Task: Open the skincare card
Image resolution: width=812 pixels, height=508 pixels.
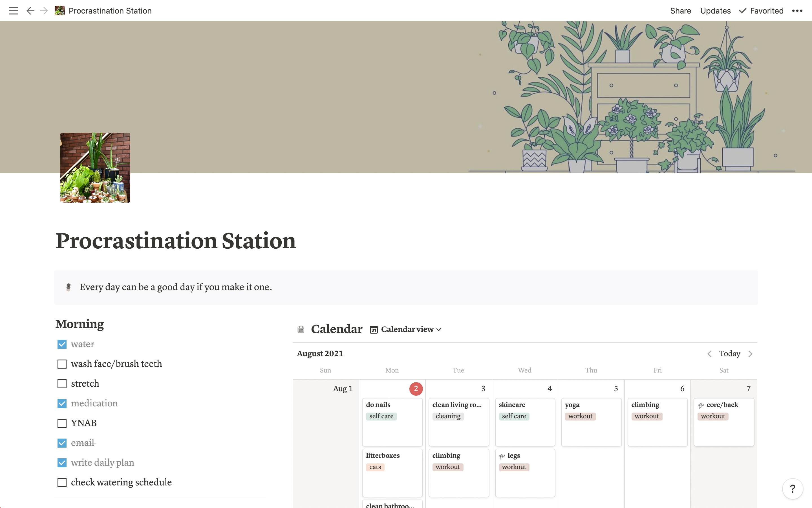Action: click(525, 422)
